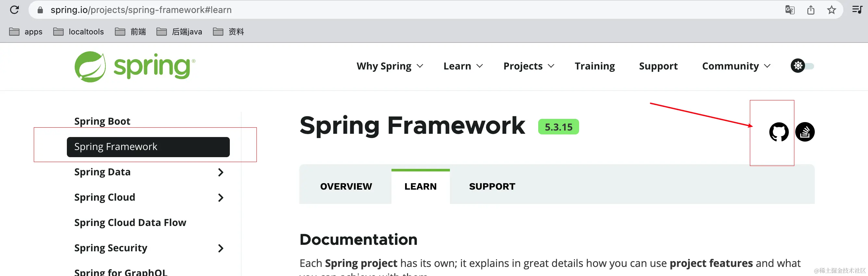This screenshot has width=868, height=276.
Task: Expand the Why Spring dropdown menu
Action: (390, 66)
